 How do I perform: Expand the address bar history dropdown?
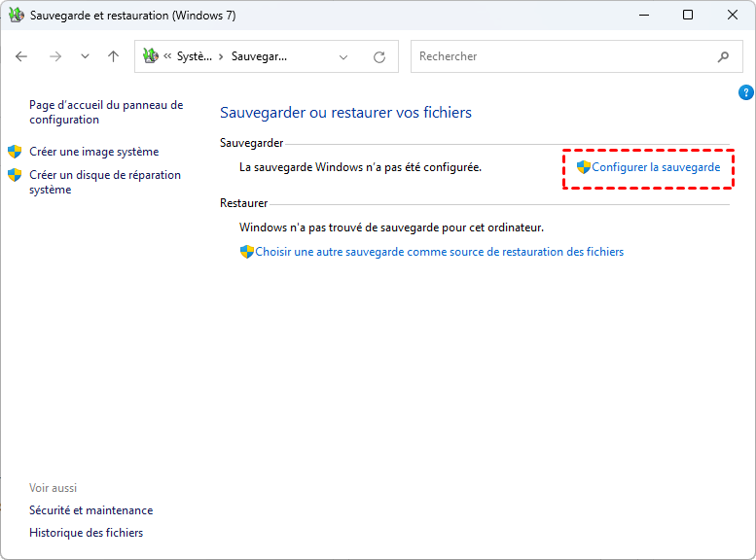343,57
